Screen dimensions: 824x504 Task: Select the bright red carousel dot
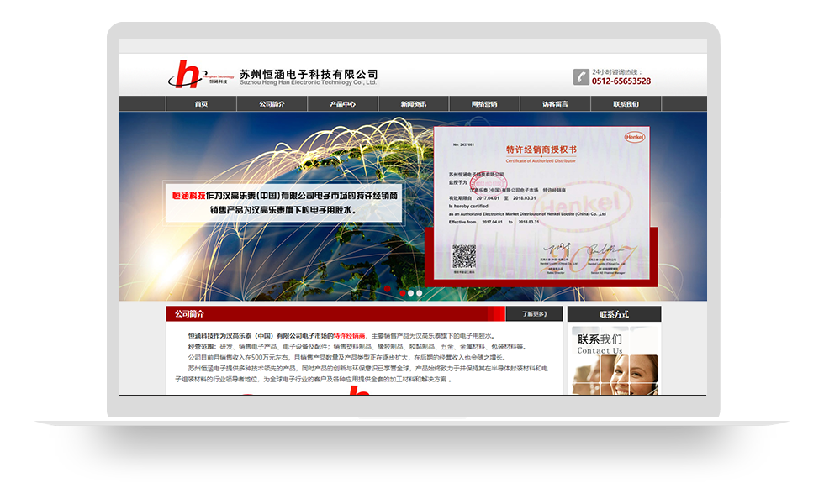click(x=403, y=293)
